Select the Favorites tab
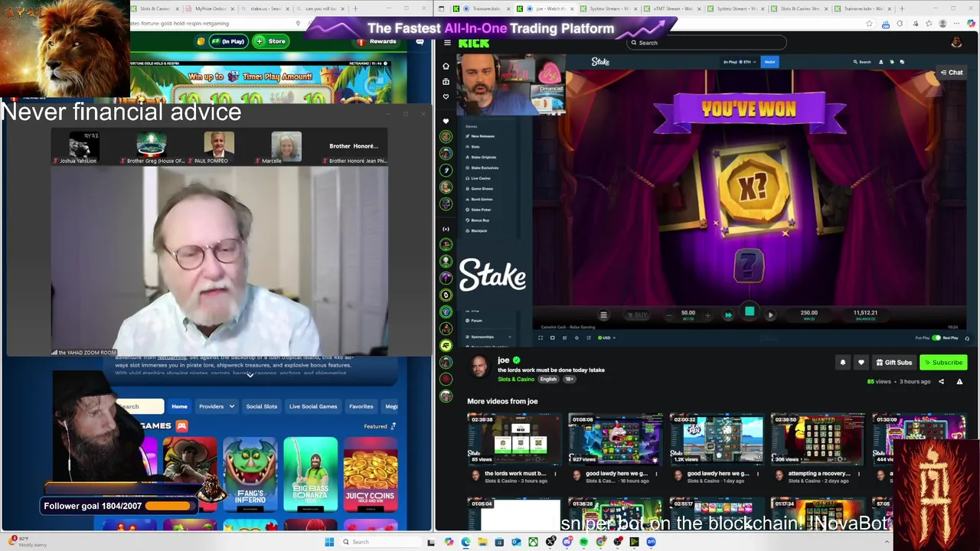This screenshot has height=551, width=980. tap(361, 406)
